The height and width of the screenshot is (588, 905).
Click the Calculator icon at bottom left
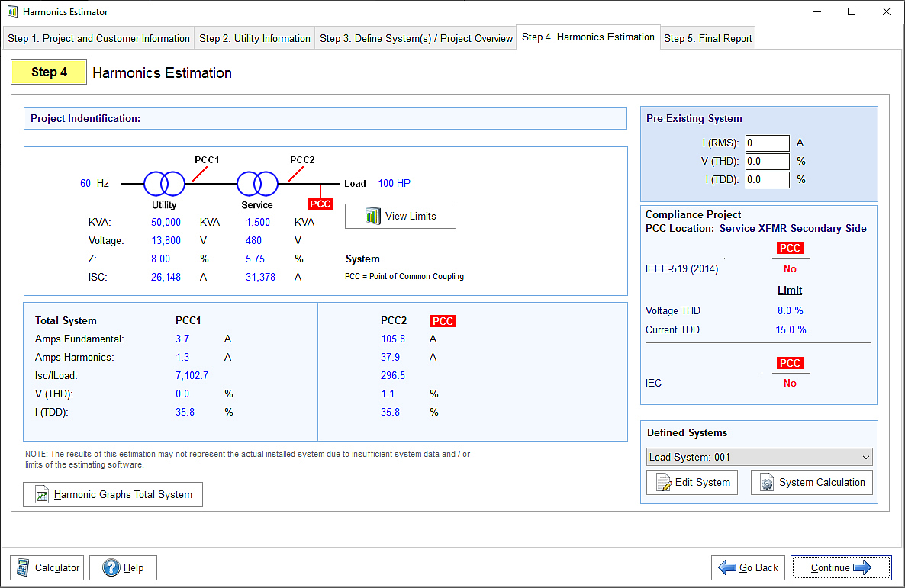point(23,567)
